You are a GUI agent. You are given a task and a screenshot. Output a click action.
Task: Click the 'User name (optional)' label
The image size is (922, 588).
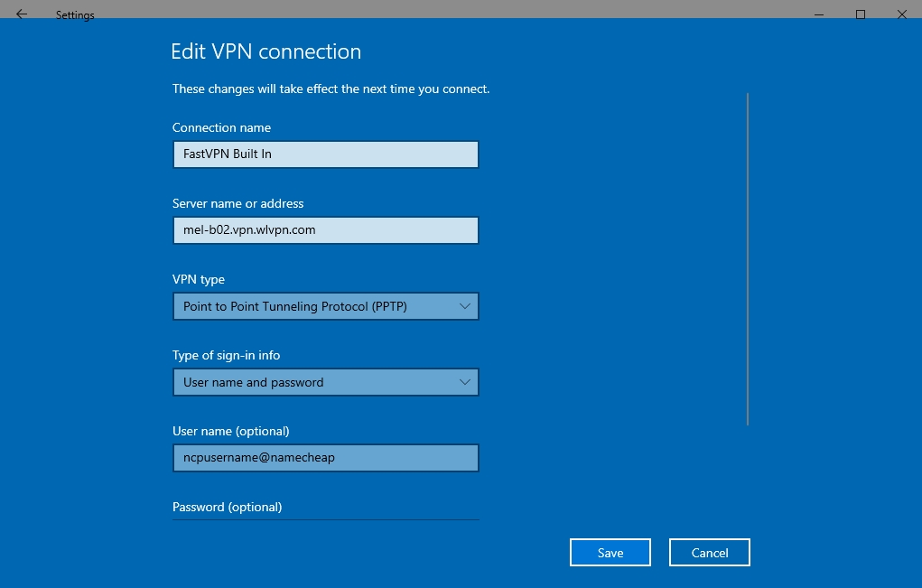[x=231, y=431]
